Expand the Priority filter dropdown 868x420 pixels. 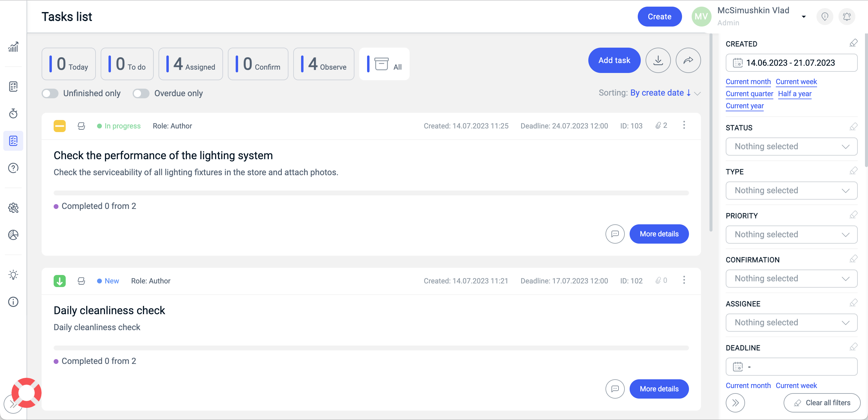(791, 234)
